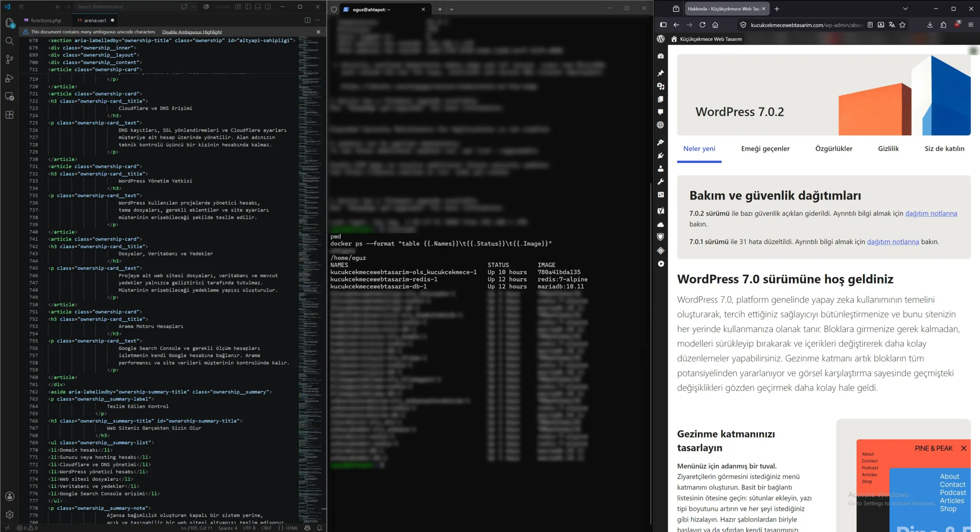Viewport: 980px width, 532px height.
Task: Open the Manage gear menu in VS Code
Action: [x=10, y=515]
